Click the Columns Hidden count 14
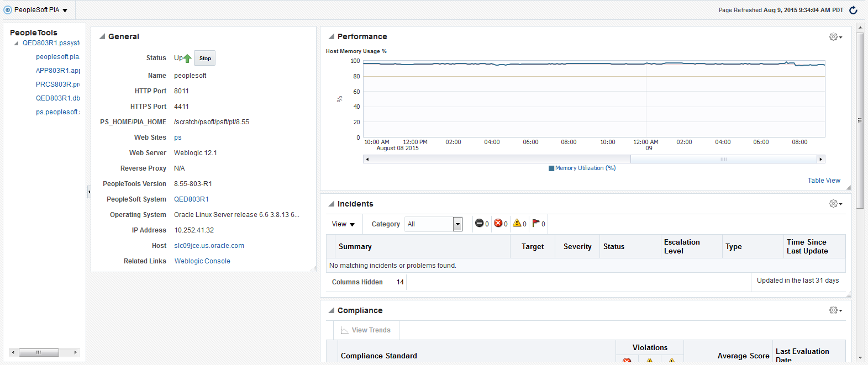The height and width of the screenshot is (365, 868). coord(400,282)
